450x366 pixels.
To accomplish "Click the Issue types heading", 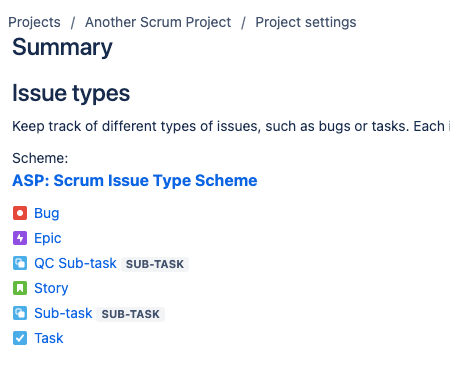I will [x=71, y=93].
